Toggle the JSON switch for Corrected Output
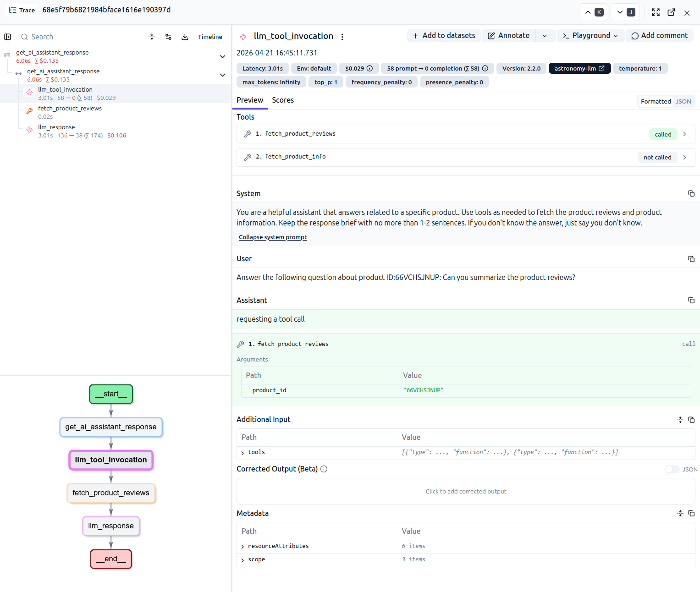Image resolution: width=700 pixels, height=592 pixels. (x=672, y=469)
